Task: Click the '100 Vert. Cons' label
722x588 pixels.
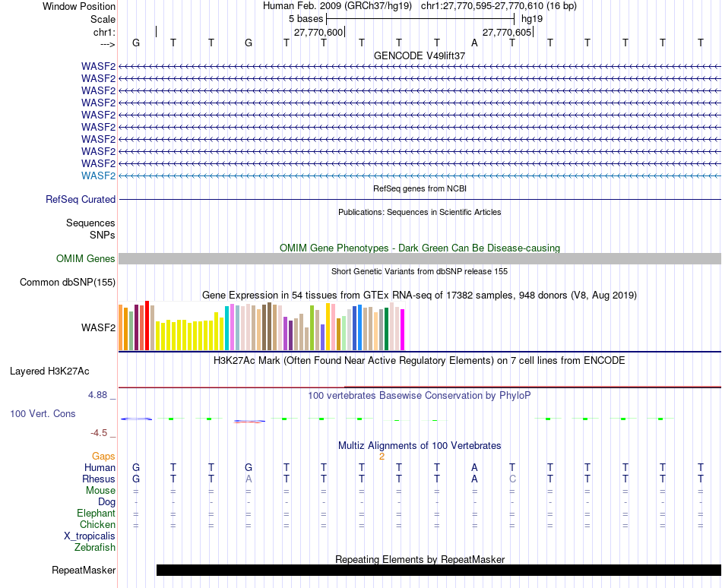Action: (43, 413)
